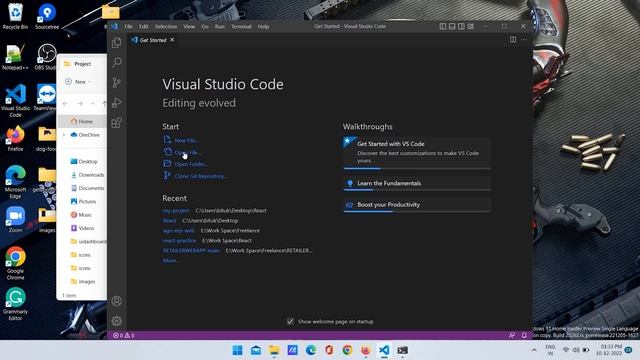
Task: Click the errors and warnings status bar indicator
Action: [124, 335]
